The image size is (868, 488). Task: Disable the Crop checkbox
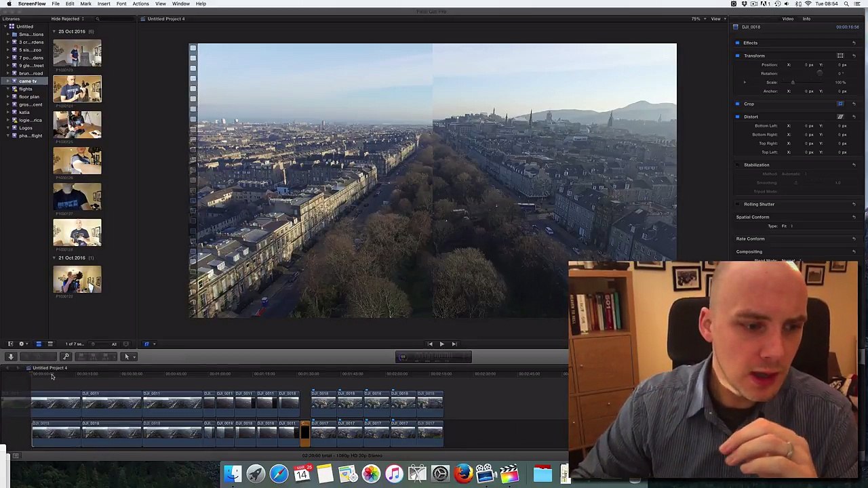pyautogui.click(x=738, y=104)
